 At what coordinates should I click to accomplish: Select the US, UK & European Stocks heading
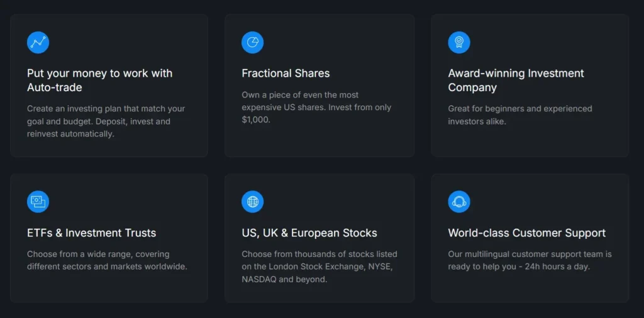(x=309, y=233)
